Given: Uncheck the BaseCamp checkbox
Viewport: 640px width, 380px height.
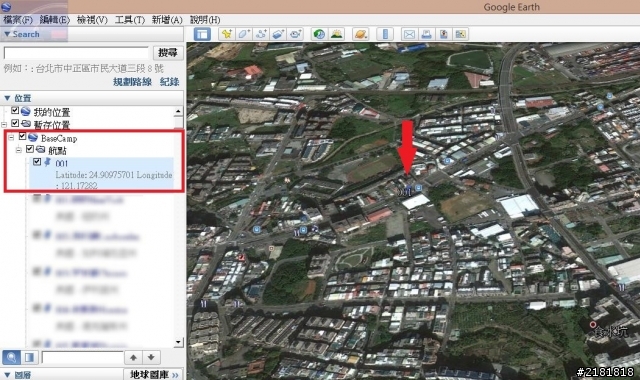Looking at the screenshot, I should 22,136.
